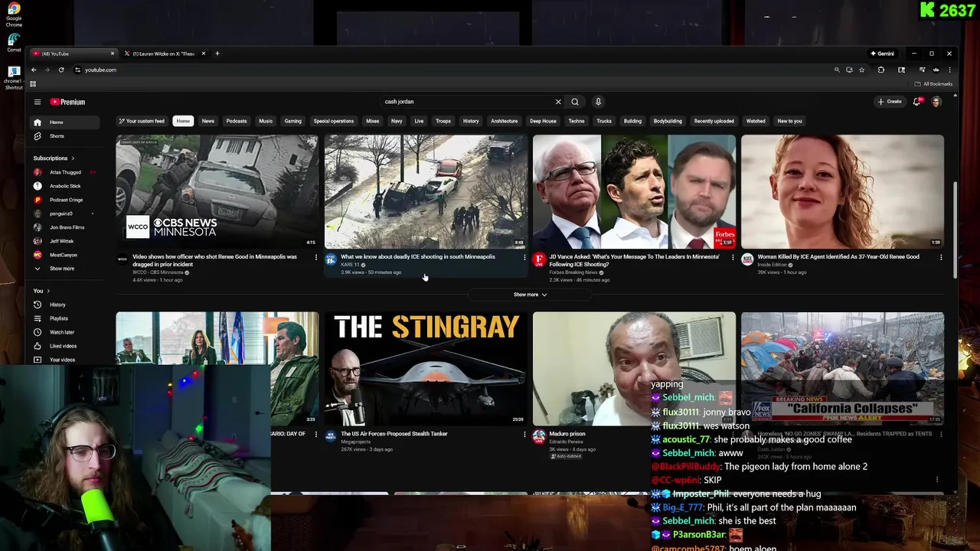Open options for CBS Renee Good video
Viewport: 980px width, 551px height.
point(315,257)
